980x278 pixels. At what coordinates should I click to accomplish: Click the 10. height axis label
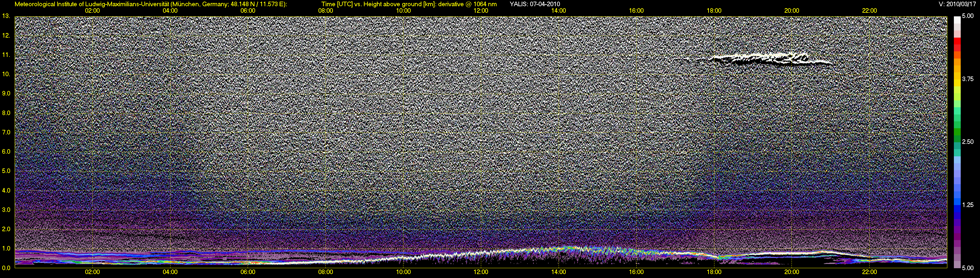[x=6, y=74]
